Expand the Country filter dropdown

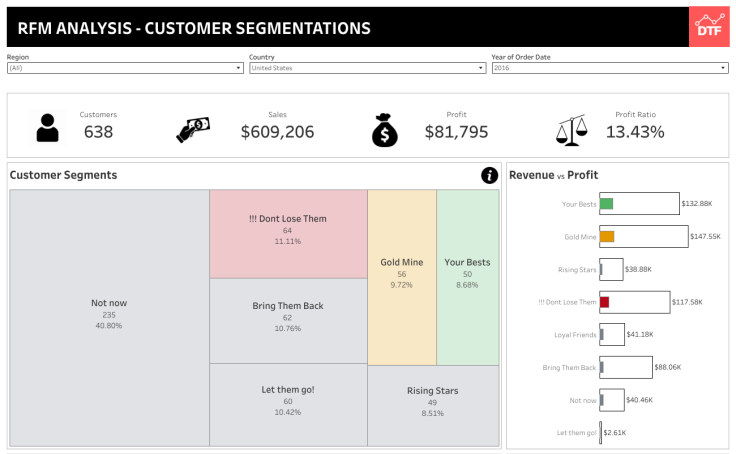click(x=367, y=68)
